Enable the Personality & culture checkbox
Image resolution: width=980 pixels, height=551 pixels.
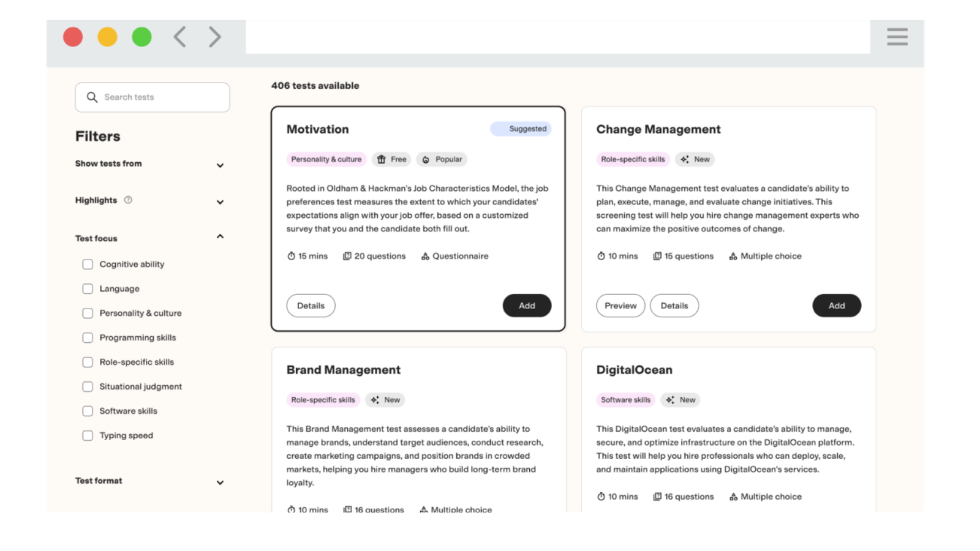click(x=88, y=313)
